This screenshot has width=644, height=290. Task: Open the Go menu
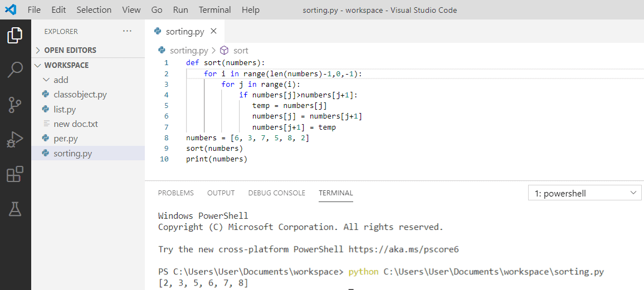pos(157,10)
